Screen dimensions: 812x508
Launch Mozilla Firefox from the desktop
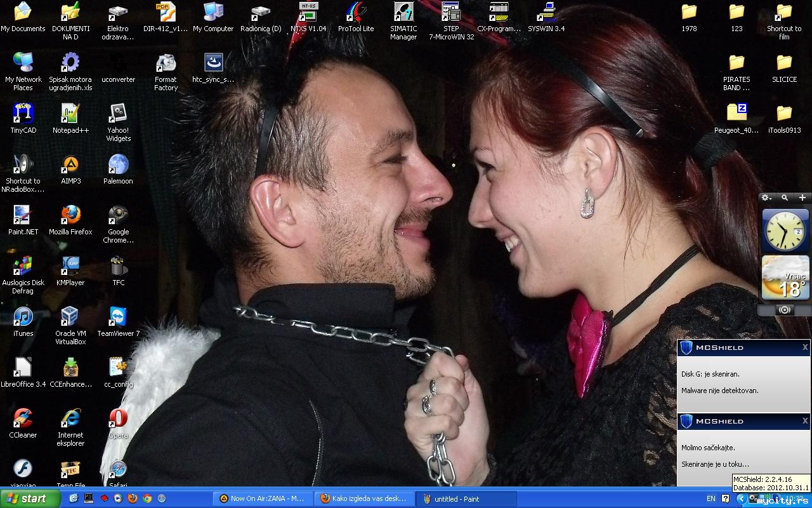[x=70, y=216]
